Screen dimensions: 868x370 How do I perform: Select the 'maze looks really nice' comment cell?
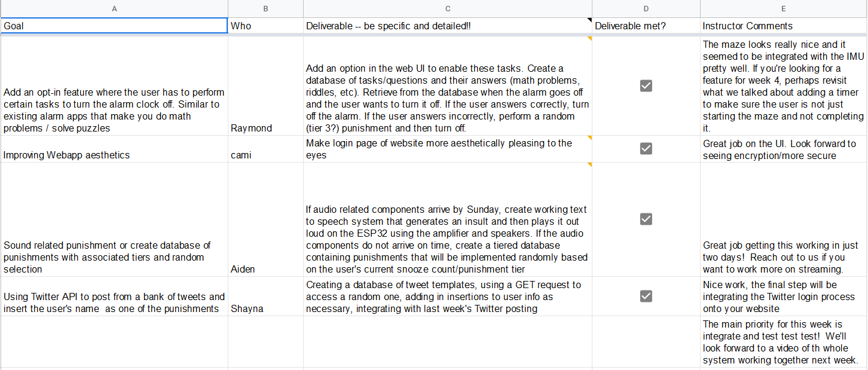tap(784, 86)
